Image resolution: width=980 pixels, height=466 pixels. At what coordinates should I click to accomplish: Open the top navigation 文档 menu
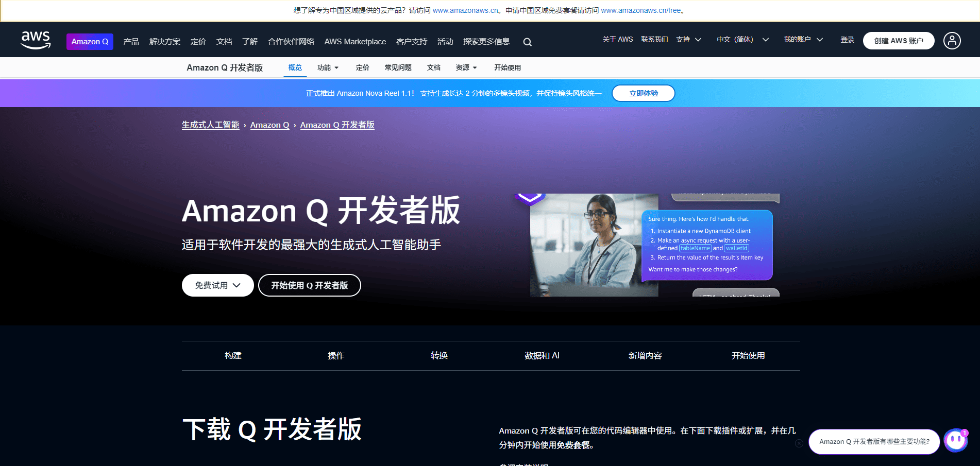tap(224, 42)
